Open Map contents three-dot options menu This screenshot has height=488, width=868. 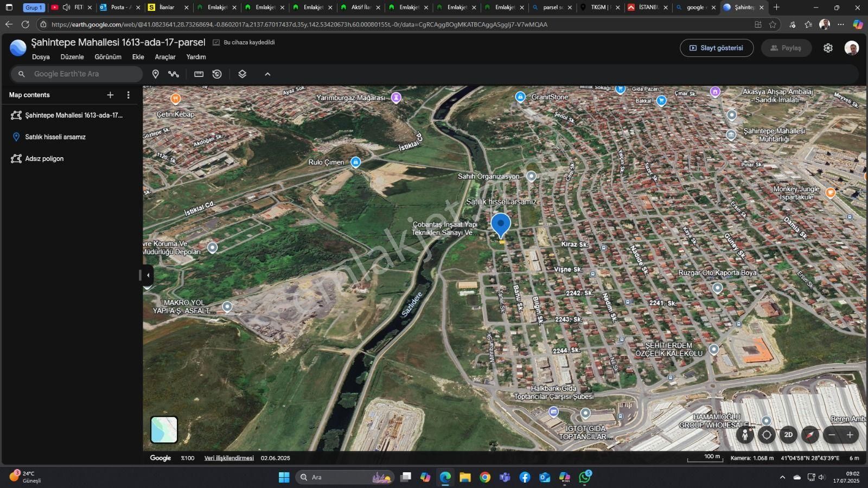pos(128,95)
